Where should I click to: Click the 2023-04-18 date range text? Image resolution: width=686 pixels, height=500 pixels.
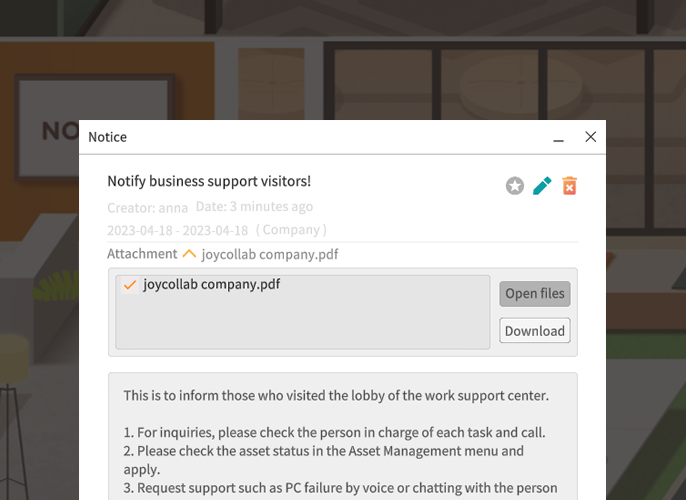tap(178, 231)
